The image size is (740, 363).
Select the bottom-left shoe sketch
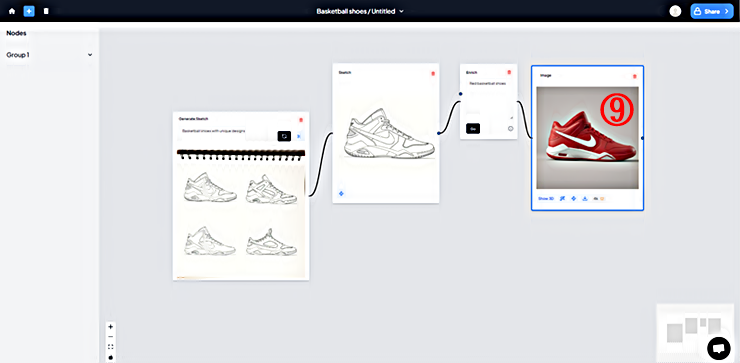coord(210,241)
